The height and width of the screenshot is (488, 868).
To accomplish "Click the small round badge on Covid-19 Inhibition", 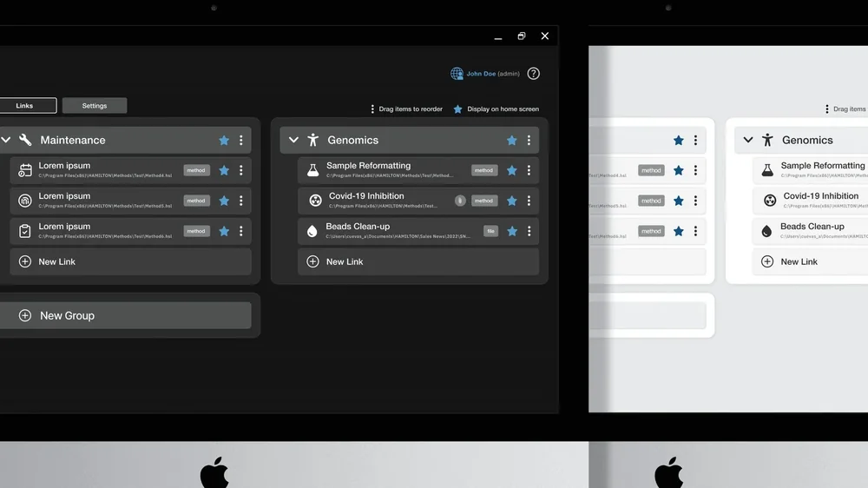I will click(460, 201).
